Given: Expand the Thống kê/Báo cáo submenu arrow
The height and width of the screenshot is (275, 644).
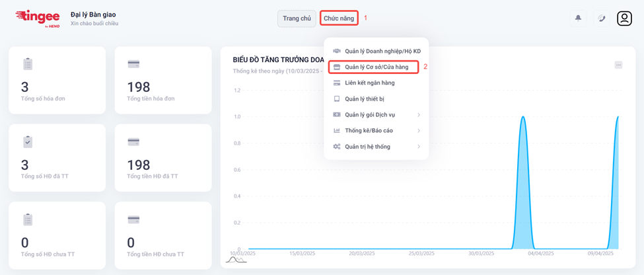Looking at the screenshot, I should point(419,131).
